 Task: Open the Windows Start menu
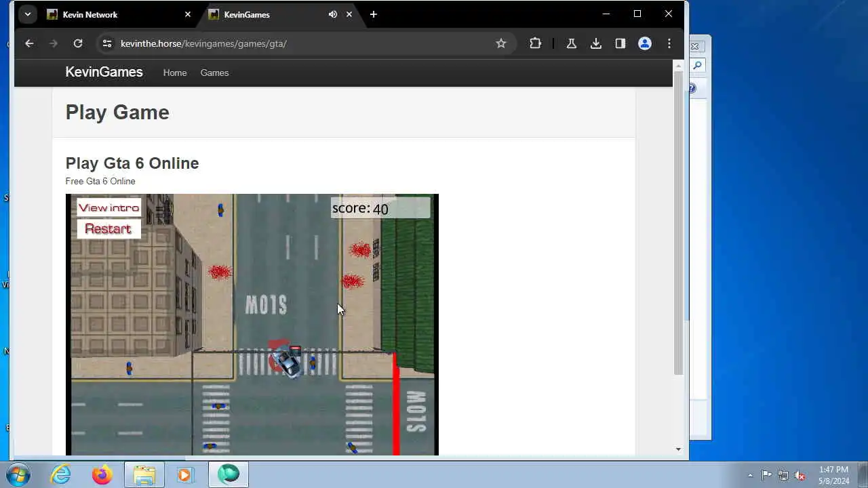point(18,474)
